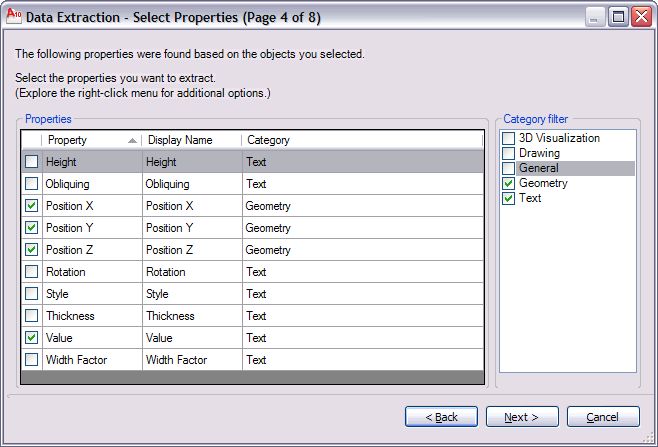The width and height of the screenshot is (658, 447).
Task: Disable the Geometry category filter
Action: click(509, 183)
